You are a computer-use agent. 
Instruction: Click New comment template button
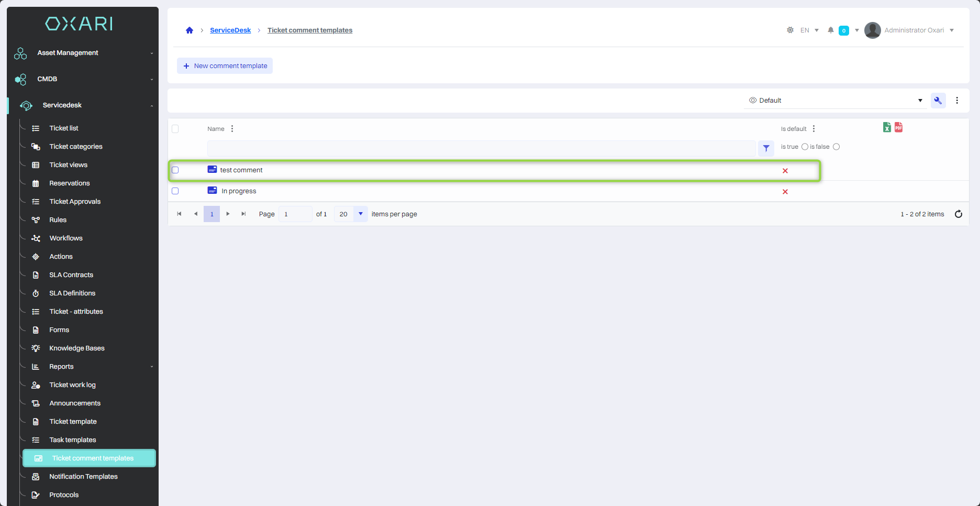point(225,66)
